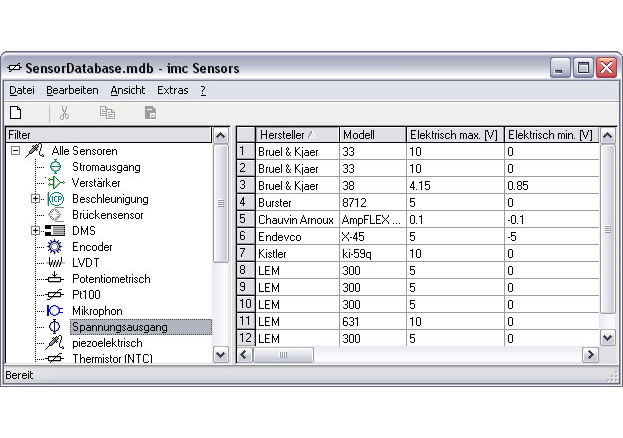Viewport: 623px width, 438px height.
Task: Select table row header 4
Action: [x=246, y=203]
